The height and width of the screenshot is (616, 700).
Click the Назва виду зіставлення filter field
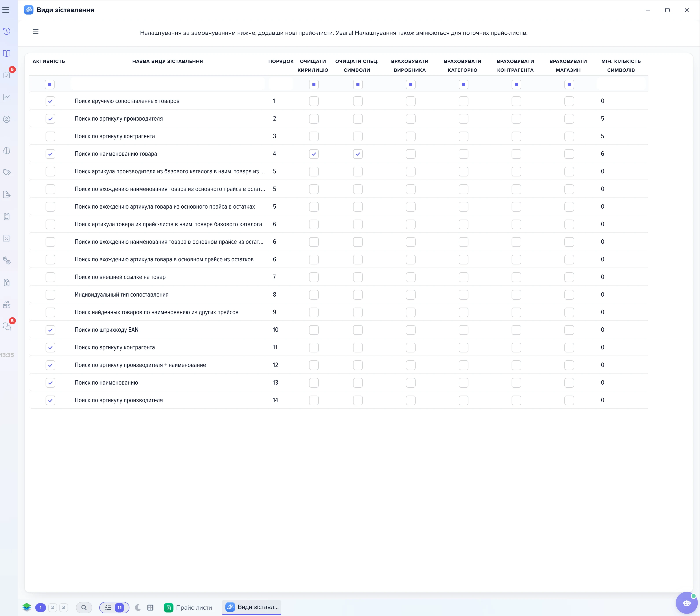pos(168,84)
